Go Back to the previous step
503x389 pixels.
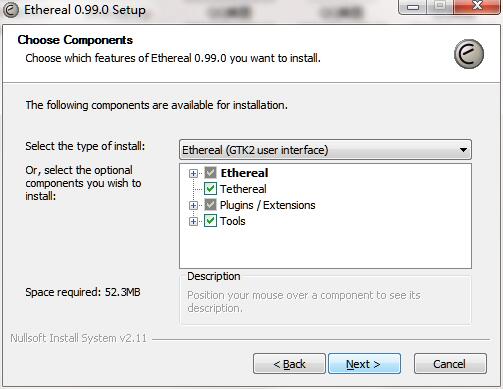pyautogui.click(x=289, y=364)
